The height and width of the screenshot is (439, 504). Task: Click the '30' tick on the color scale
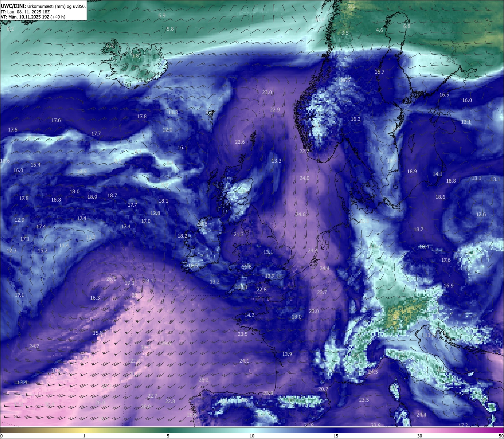420,436
